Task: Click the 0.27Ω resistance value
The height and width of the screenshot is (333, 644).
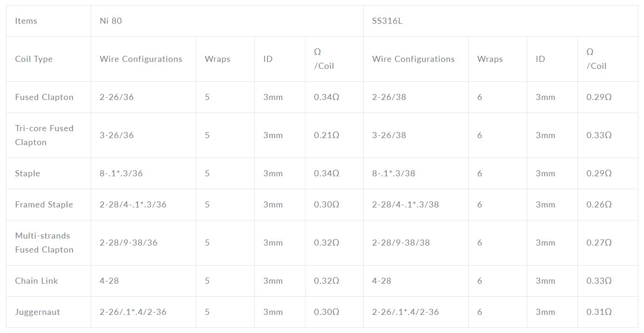Action: 599,243
